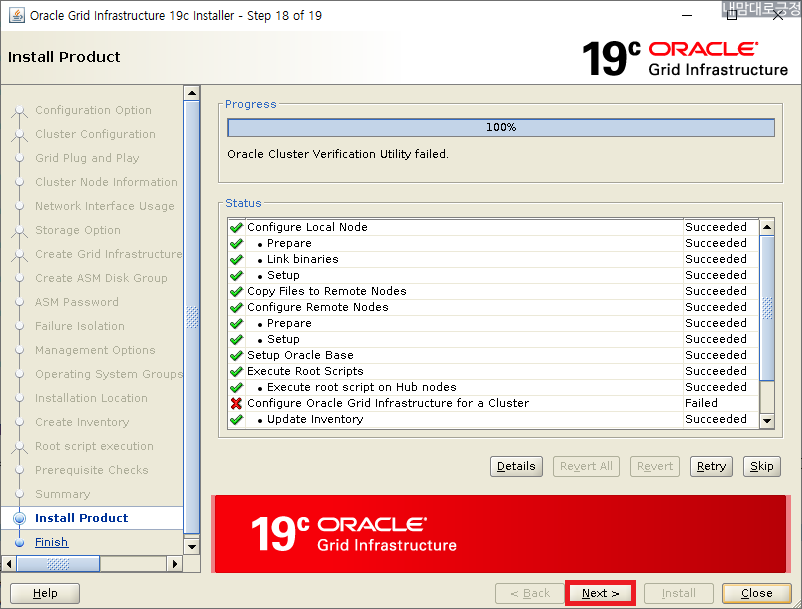Select Install Product step in sidebar
Image resolution: width=802 pixels, height=609 pixels.
click(x=81, y=518)
